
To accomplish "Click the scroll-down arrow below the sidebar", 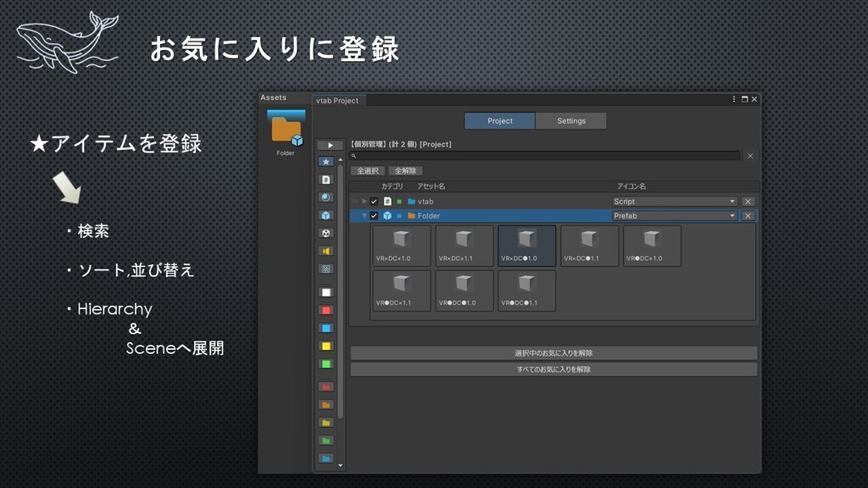I will (x=341, y=465).
